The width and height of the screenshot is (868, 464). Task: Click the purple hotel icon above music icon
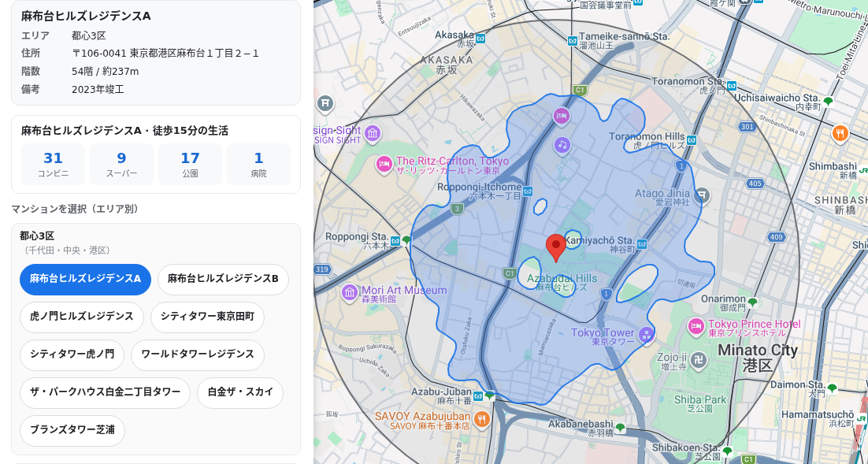click(562, 117)
